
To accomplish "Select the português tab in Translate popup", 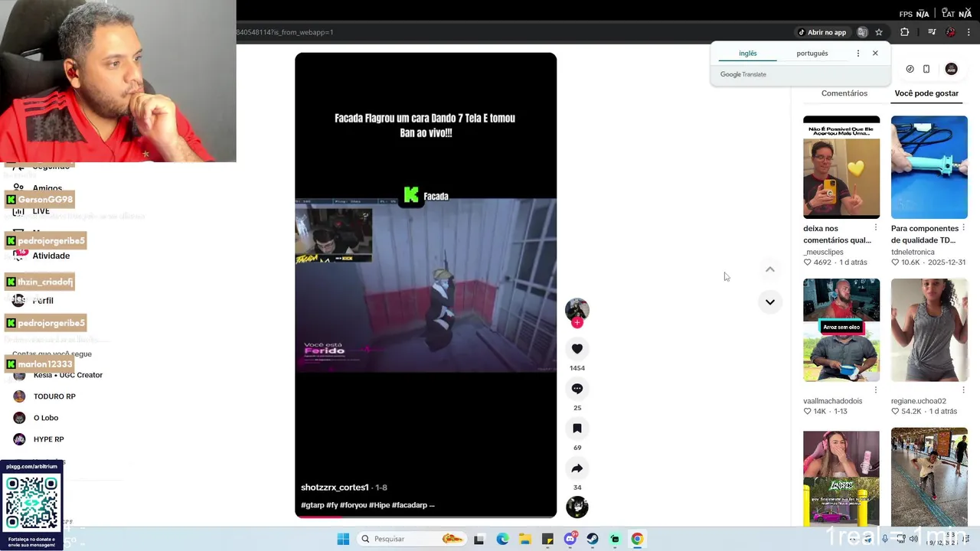I will 812,54.
